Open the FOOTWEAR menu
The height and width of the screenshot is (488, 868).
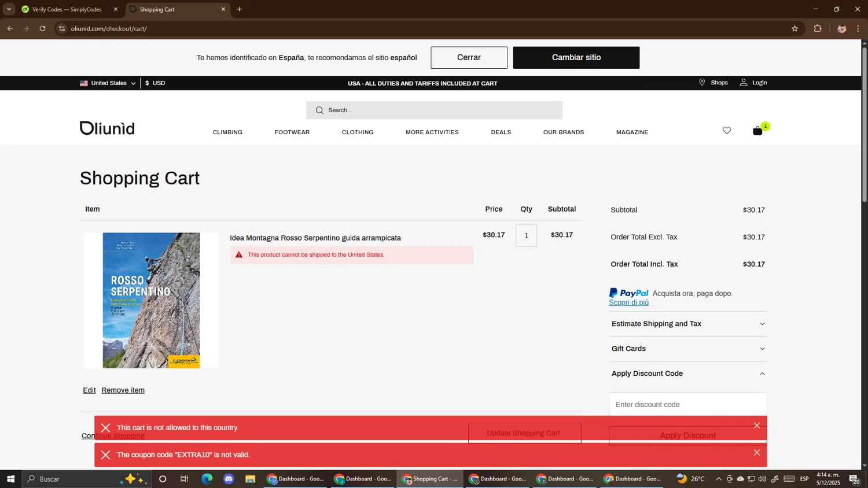click(292, 132)
